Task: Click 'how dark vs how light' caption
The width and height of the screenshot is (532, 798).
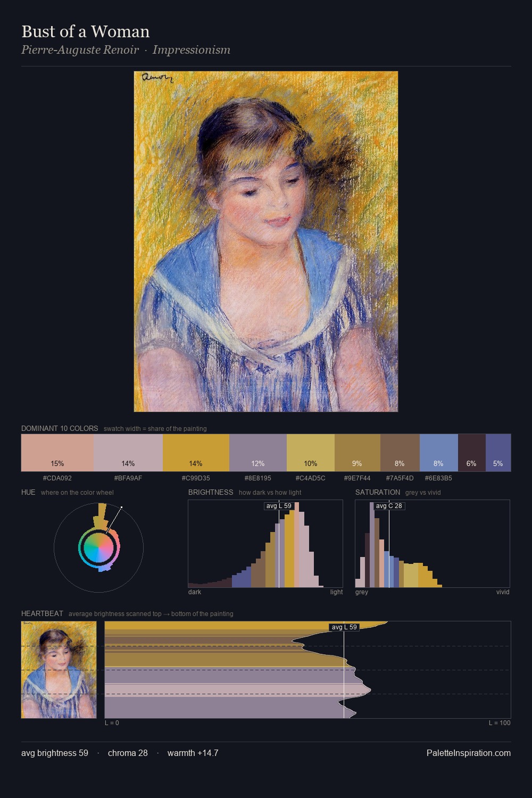Action: pyautogui.click(x=270, y=493)
